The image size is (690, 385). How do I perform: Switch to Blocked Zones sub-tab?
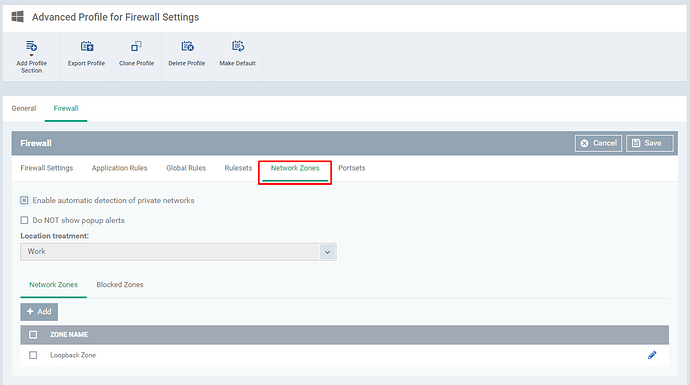click(120, 285)
